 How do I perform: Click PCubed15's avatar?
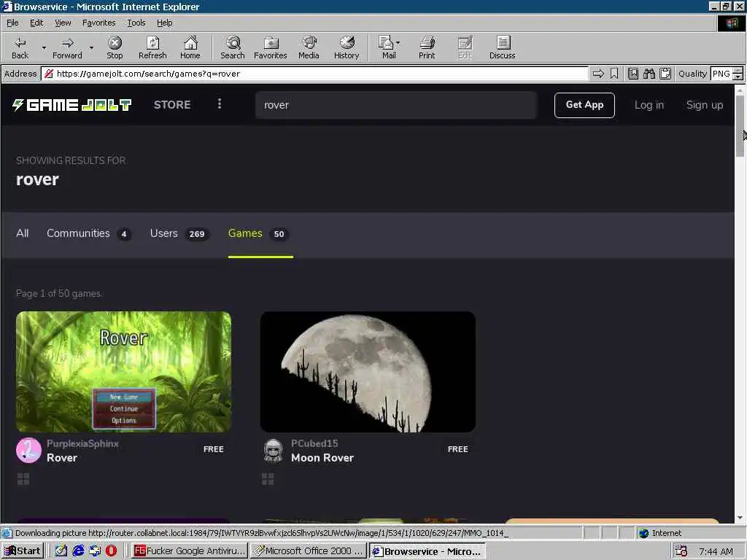point(273,451)
